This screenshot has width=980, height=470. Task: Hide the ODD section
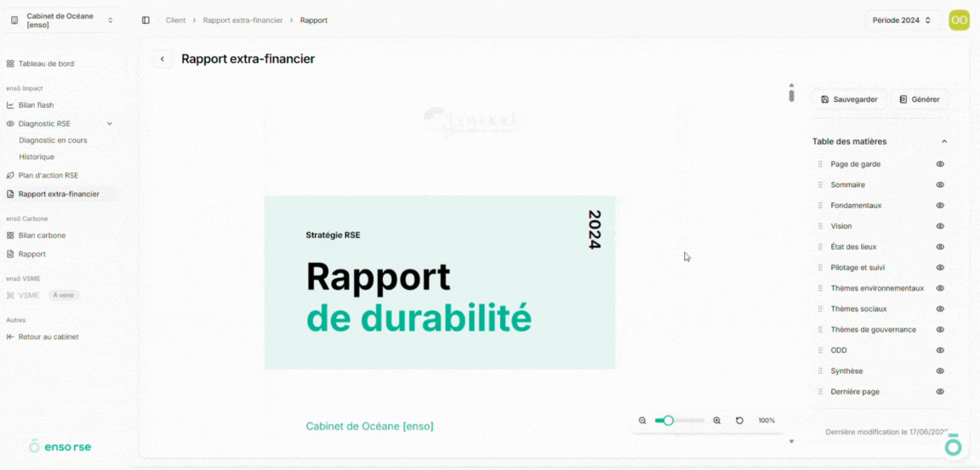coord(940,350)
